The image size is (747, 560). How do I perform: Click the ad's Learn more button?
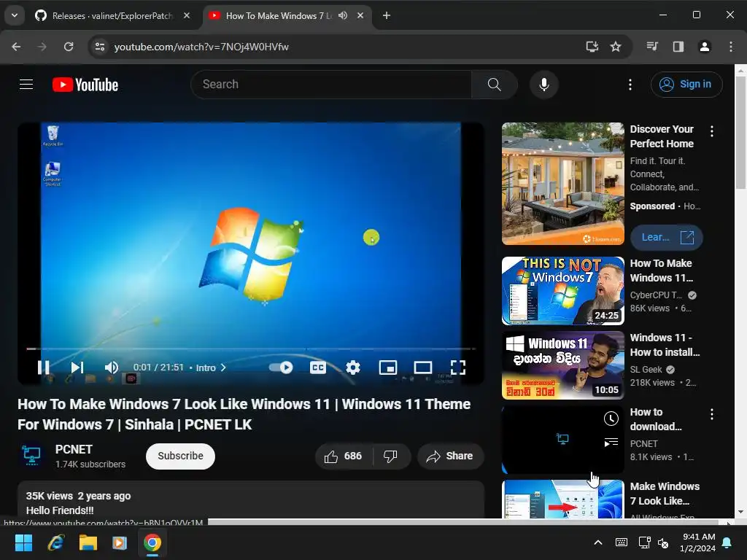click(x=667, y=237)
